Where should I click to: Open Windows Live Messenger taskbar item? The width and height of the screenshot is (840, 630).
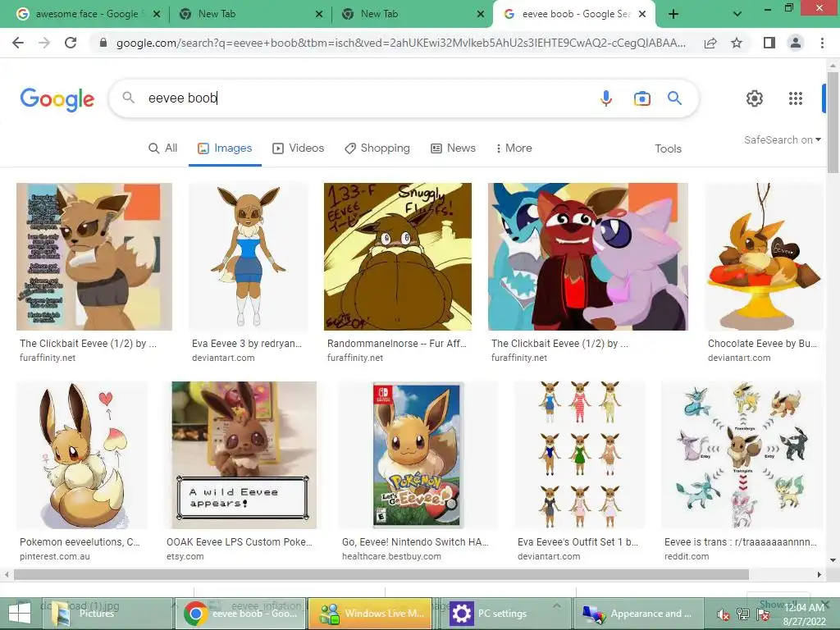pyautogui.click(x=371, y=614)
